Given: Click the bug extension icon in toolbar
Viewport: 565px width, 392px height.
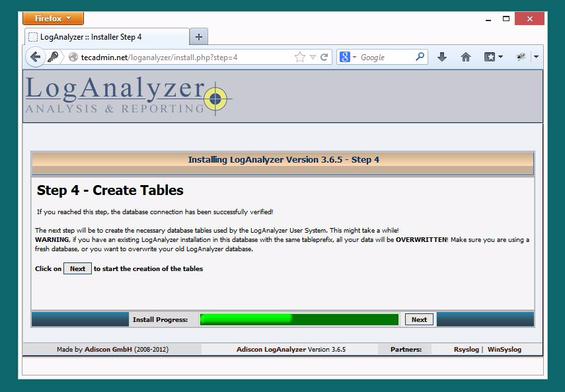Looking at the screenshot, I should tap(520, 57).
